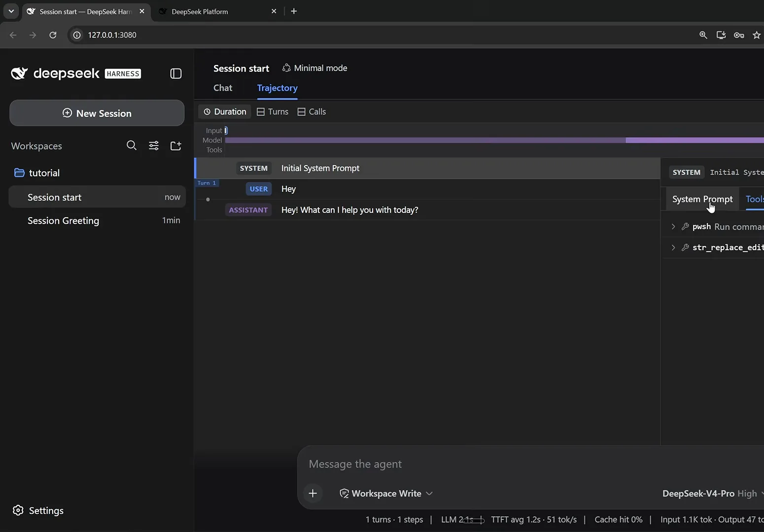Open the Session Greeting session
Image resolution: width=764 pixels, height=532 pixels.
(x=97, y=221)
